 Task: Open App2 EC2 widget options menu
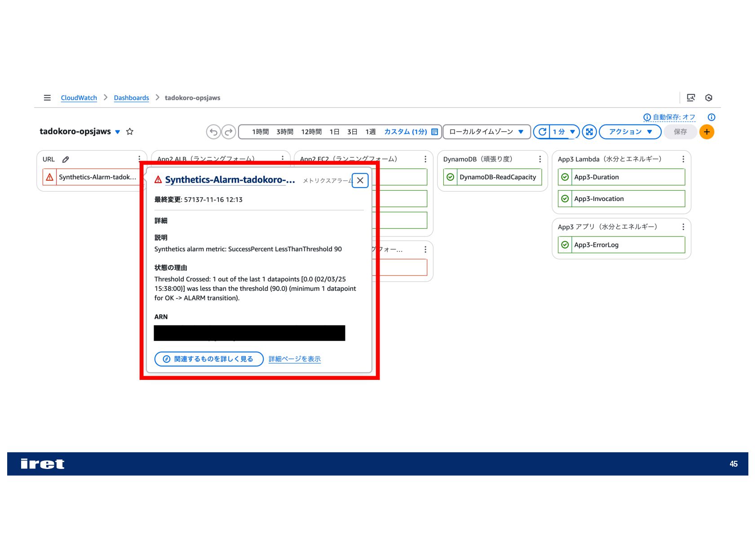click(425, 159)
